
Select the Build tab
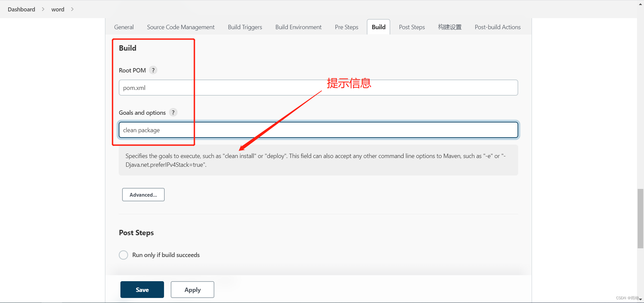pos(378,27)
